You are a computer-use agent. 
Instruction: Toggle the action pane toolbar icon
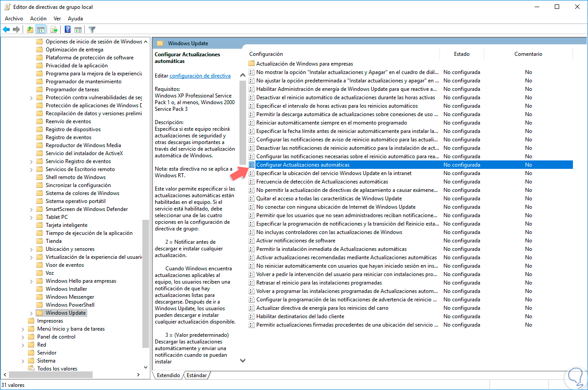click(78, 30)
